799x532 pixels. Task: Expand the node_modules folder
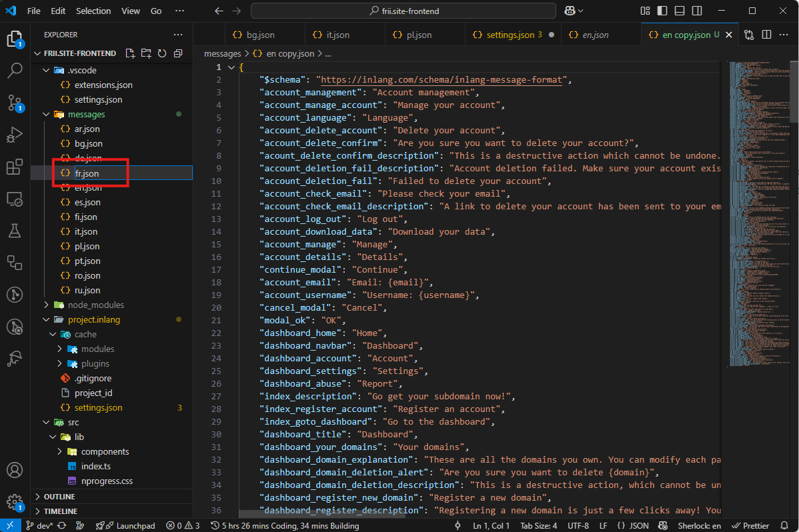click(47, 305)
